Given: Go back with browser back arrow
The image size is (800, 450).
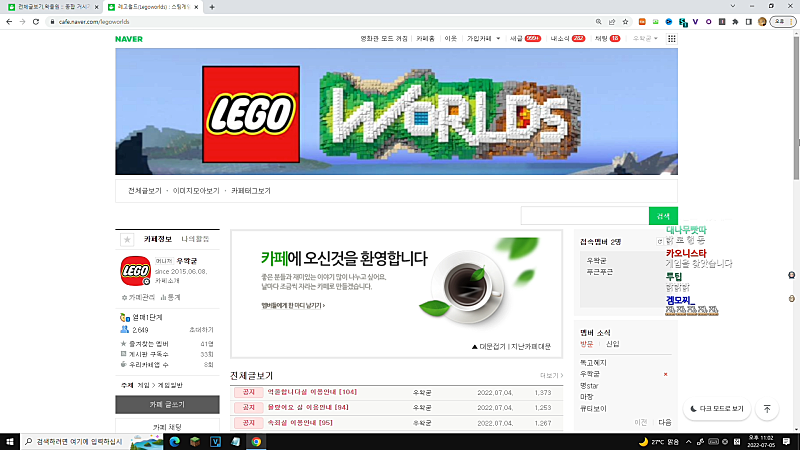Looking at the screenshot, I should (x=9, y=21).
